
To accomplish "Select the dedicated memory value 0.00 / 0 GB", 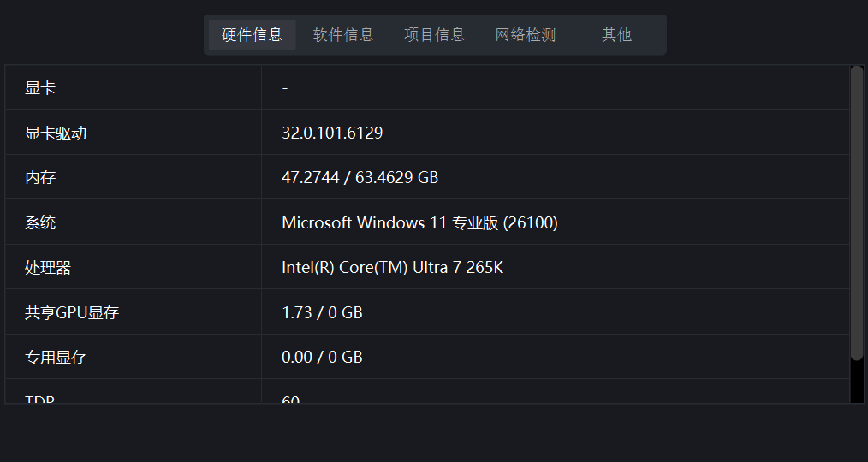I will click(322, 358).
